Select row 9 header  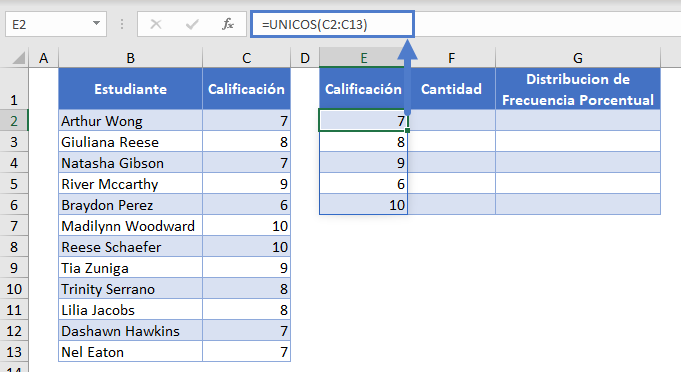(x=14, y=268)
